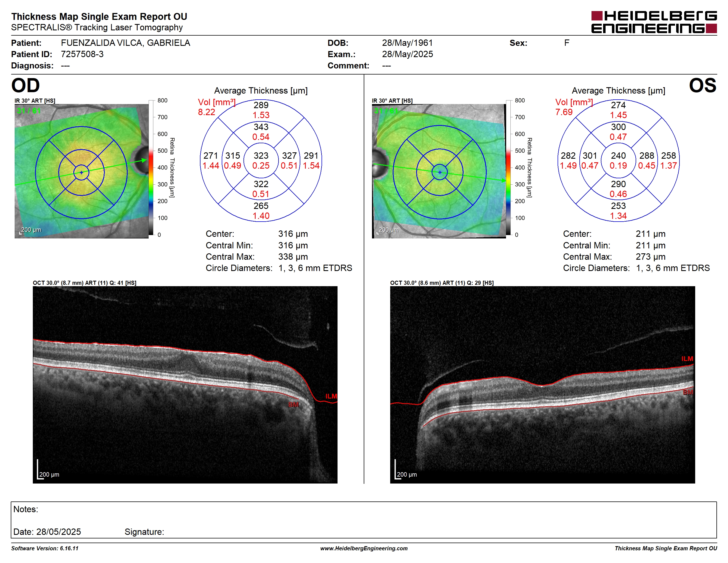The height and width of the screenshot is (563, 728).
Task: Click the OD retina thickness color scale bar
Action: (151, 168)
